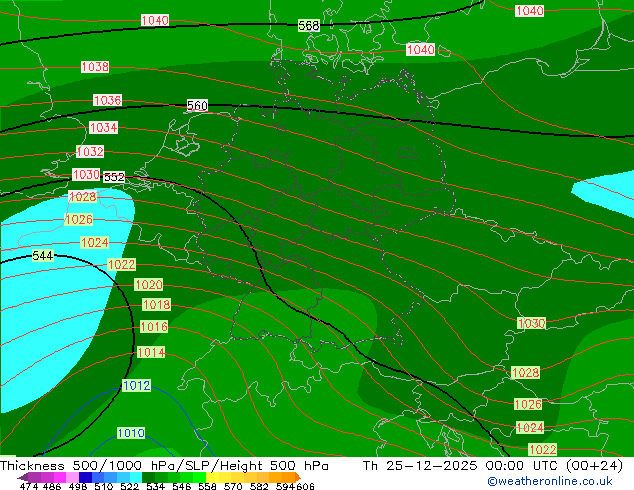This screenshot has height=490, width=634.
Task: Click the legend value 570
Action: point(233,486)
